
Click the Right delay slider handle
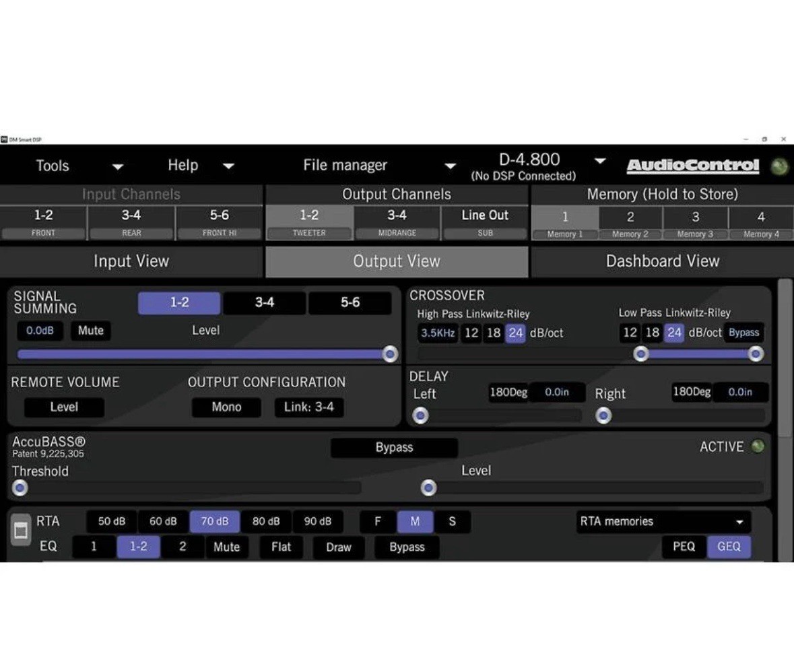click(x=603, y=415)
